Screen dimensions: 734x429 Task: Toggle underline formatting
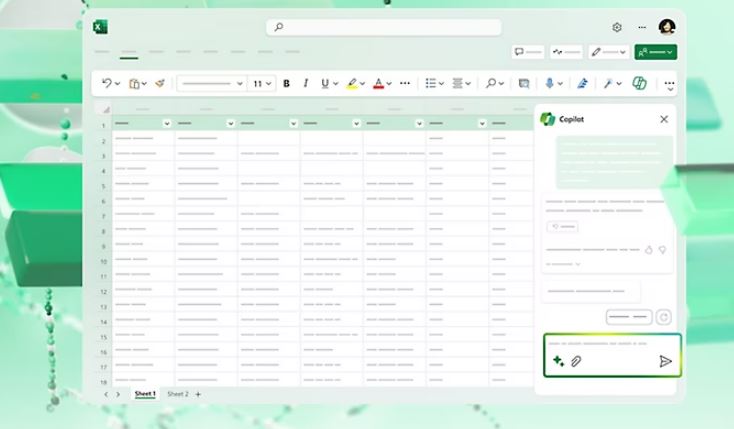(324, 84)
